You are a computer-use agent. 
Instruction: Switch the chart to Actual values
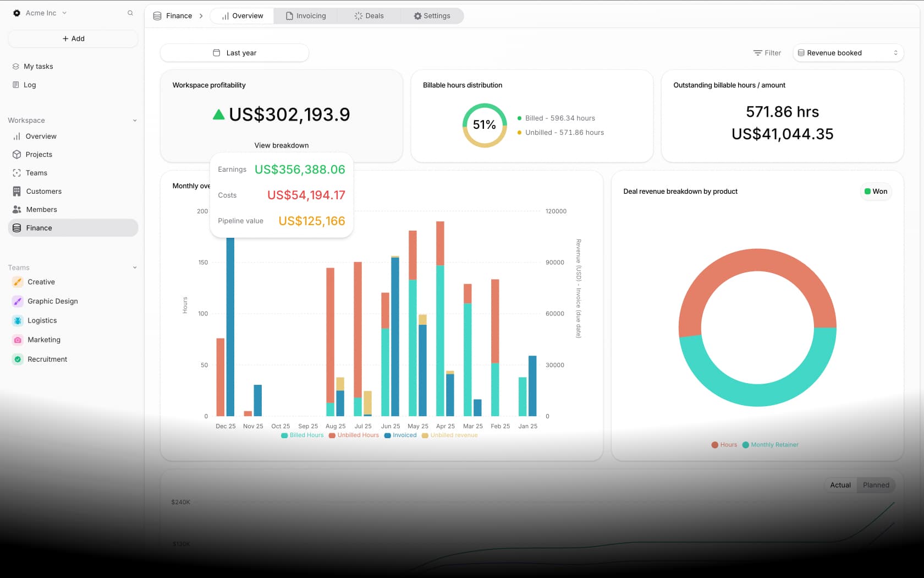(840, 485)
